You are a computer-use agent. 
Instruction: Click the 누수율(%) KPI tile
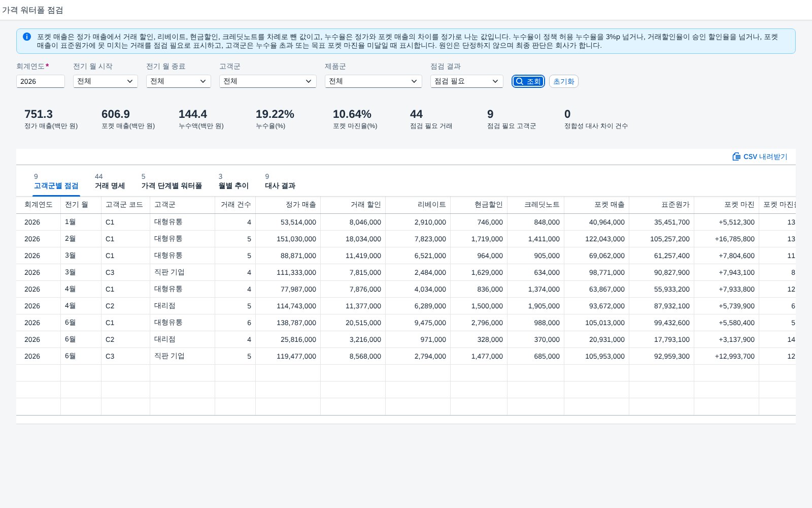pyautogui.click(x=275, y=119)
